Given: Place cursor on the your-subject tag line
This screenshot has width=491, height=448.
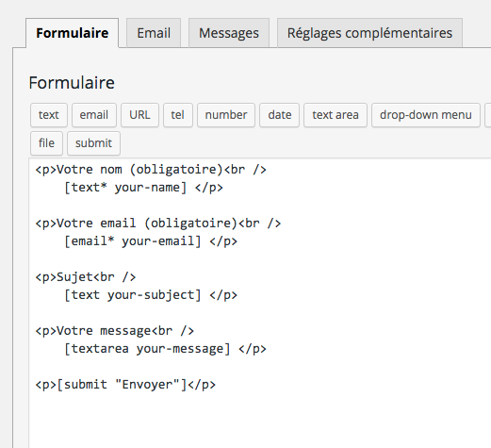Looking at the screenshot, I should pyautogui.click(x=151, y=295).
